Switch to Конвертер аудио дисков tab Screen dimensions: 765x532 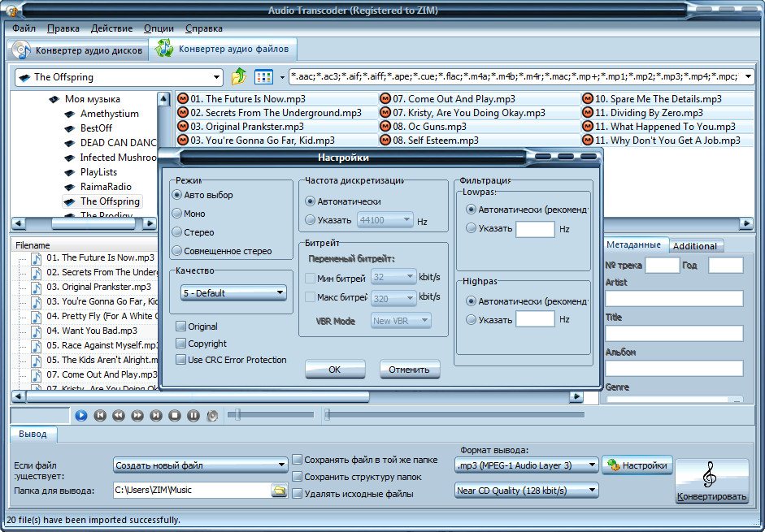point(79,50)
